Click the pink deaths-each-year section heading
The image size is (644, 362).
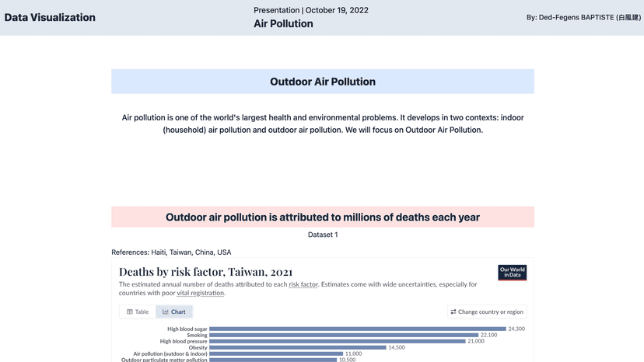point(322,218)
